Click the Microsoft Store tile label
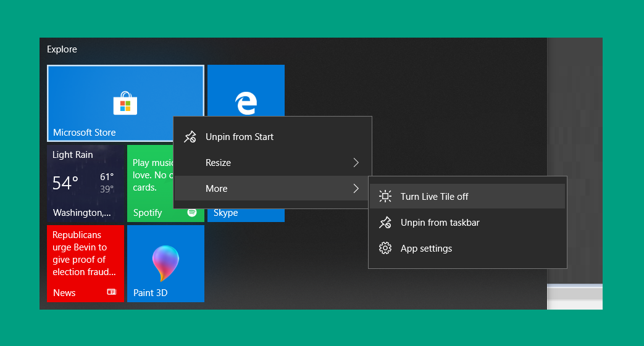 84,133
